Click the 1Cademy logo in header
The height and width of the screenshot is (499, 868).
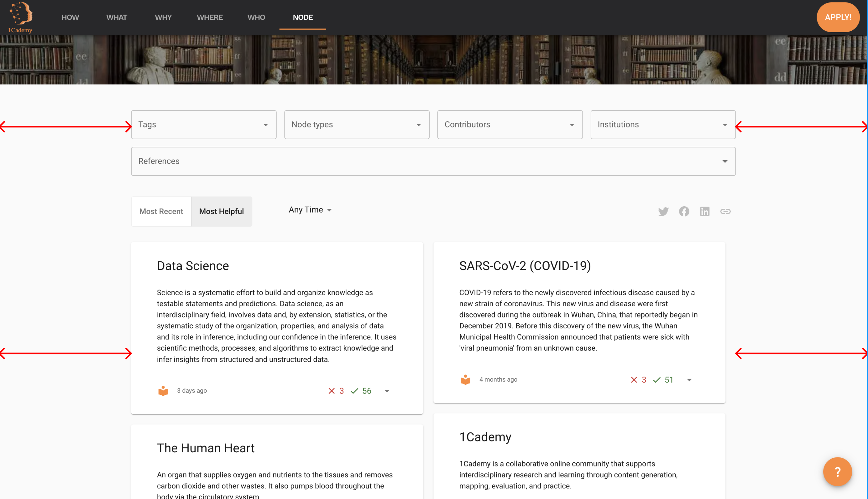tap(21, 18)
